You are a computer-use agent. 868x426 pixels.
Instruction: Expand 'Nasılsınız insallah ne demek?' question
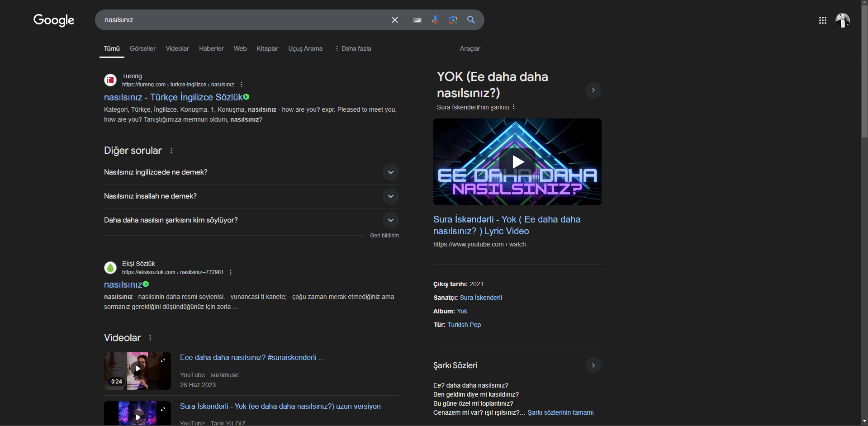251,196
